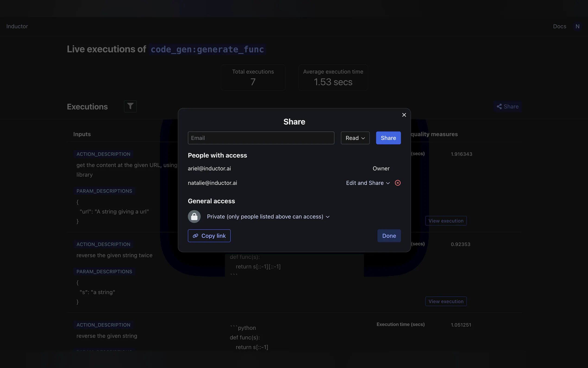
Task: Open the Docs link in header
Action: tap(559, 26)
